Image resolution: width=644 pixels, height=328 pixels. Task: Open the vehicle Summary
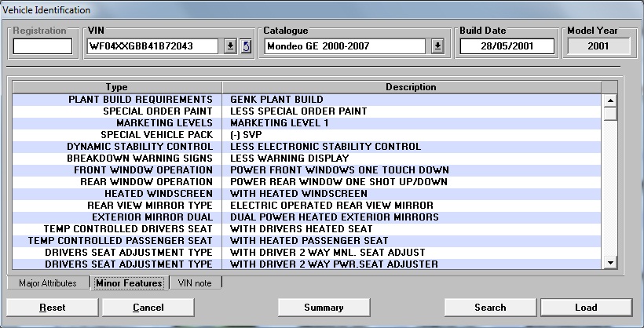[324, 308]
